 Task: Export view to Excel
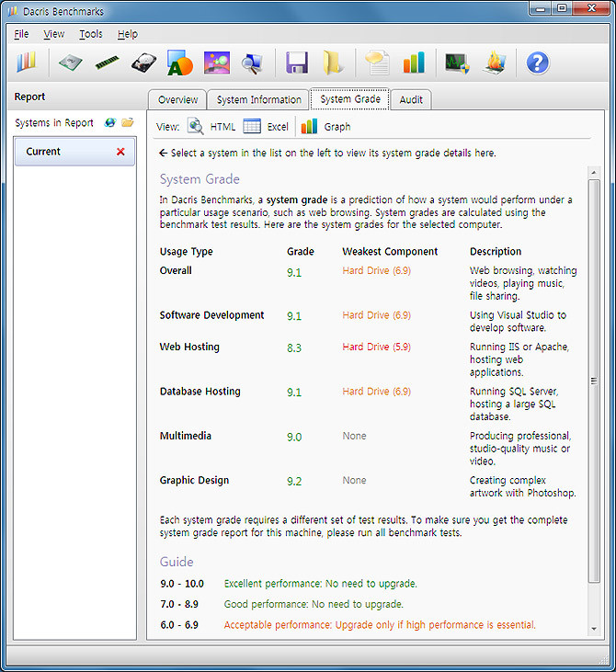(267, 127)
